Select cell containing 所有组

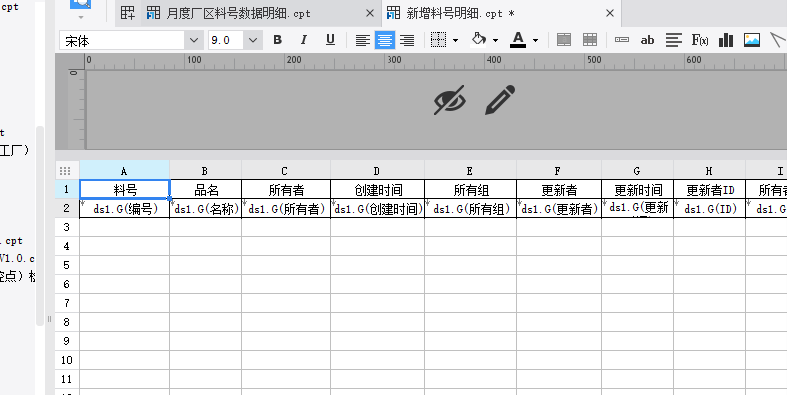pyautogui.click(x=470, y=190)
